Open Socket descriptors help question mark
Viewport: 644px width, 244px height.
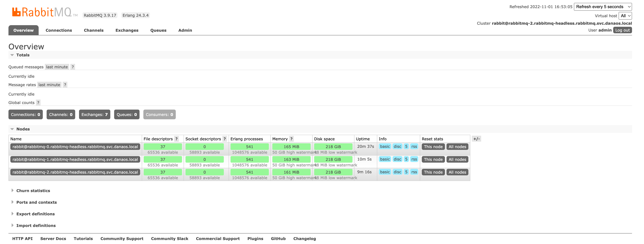pyautogui.click(x=224, y=139)
